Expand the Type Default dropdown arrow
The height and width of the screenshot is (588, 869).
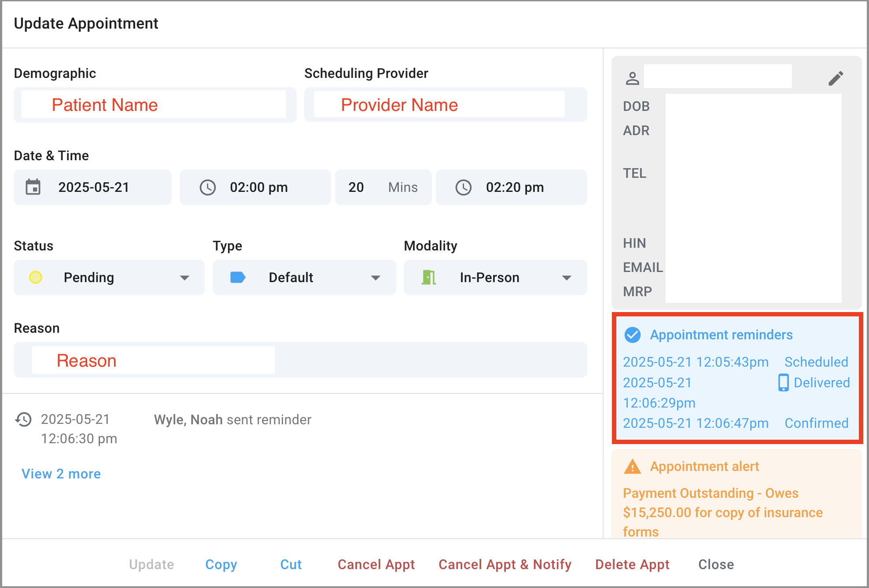[x=376, y=278]
